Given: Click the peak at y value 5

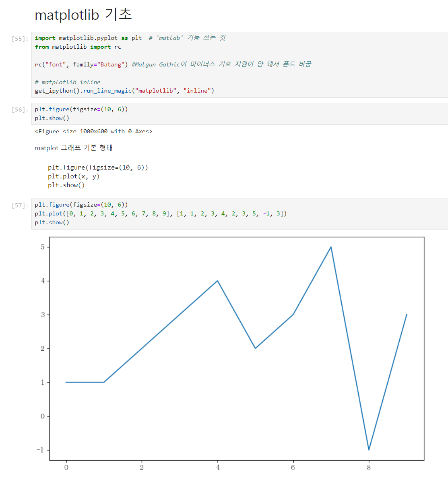Looking at the screenshot, I should (x=331, y=247).
